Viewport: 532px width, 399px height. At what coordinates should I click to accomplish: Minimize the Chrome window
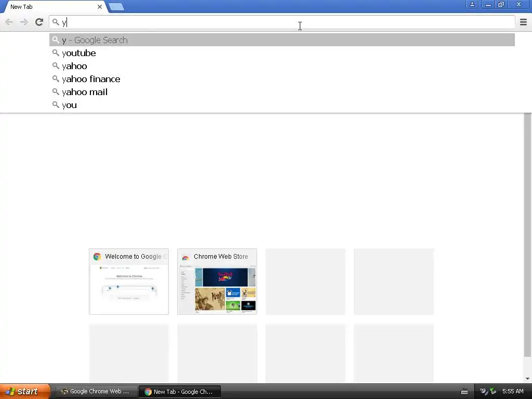point(488,4)
